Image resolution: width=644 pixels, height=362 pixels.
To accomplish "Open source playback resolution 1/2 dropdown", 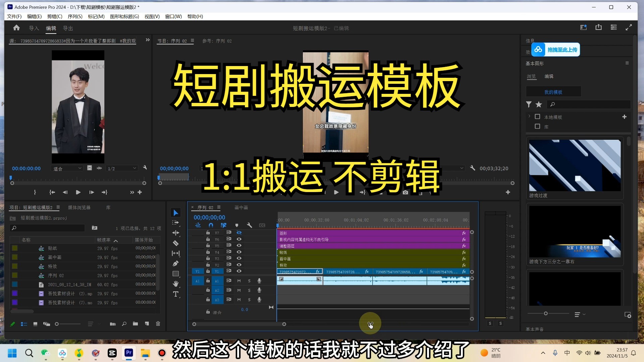I will pyautogui.click(x=122, y=168).
